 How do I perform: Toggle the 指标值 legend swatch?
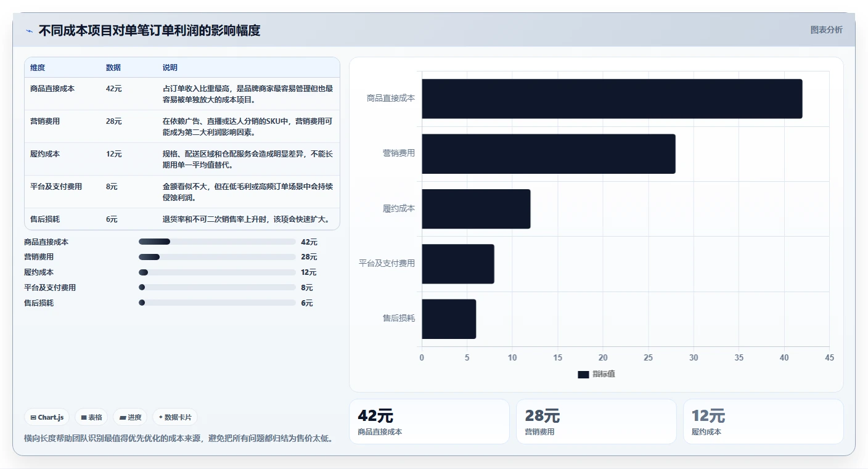583,375
